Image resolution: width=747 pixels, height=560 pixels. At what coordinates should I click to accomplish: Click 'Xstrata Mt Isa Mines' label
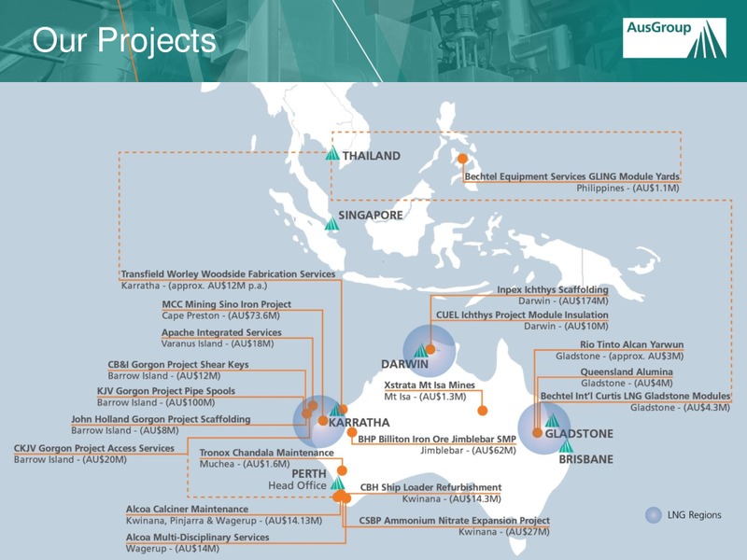430,385
